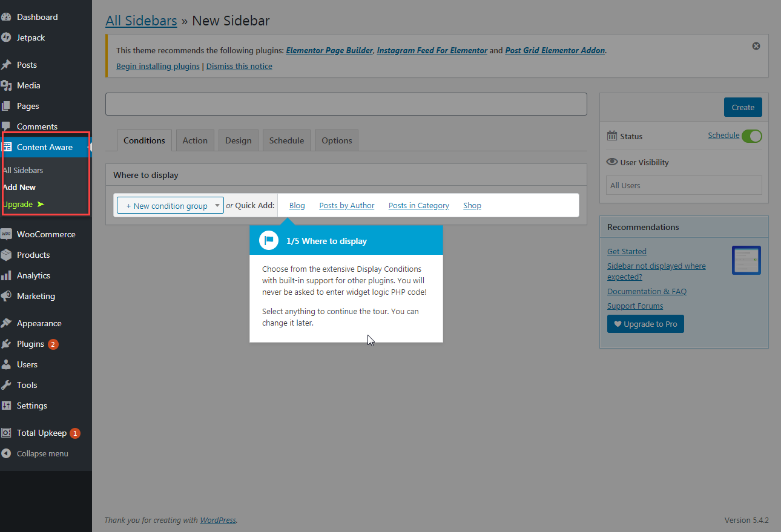Click the Create button
This screenshot has height=532, width=781.
743,107
